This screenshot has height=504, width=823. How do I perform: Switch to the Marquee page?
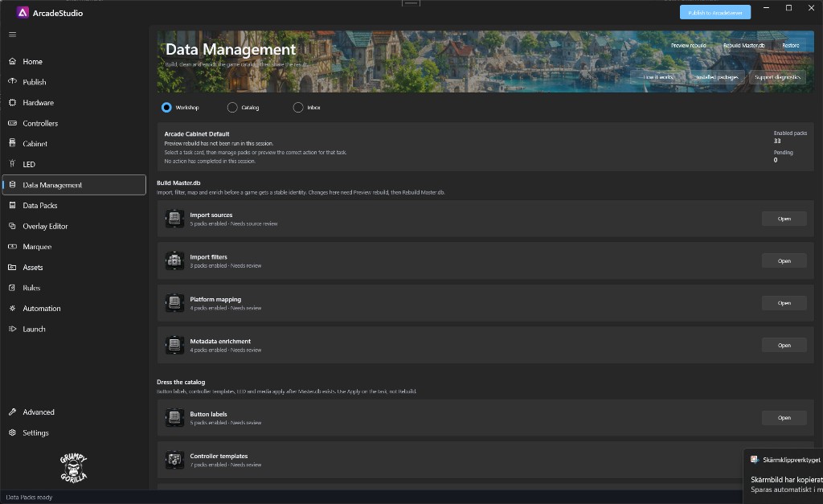pyautogui.click(x=74, y=246)
